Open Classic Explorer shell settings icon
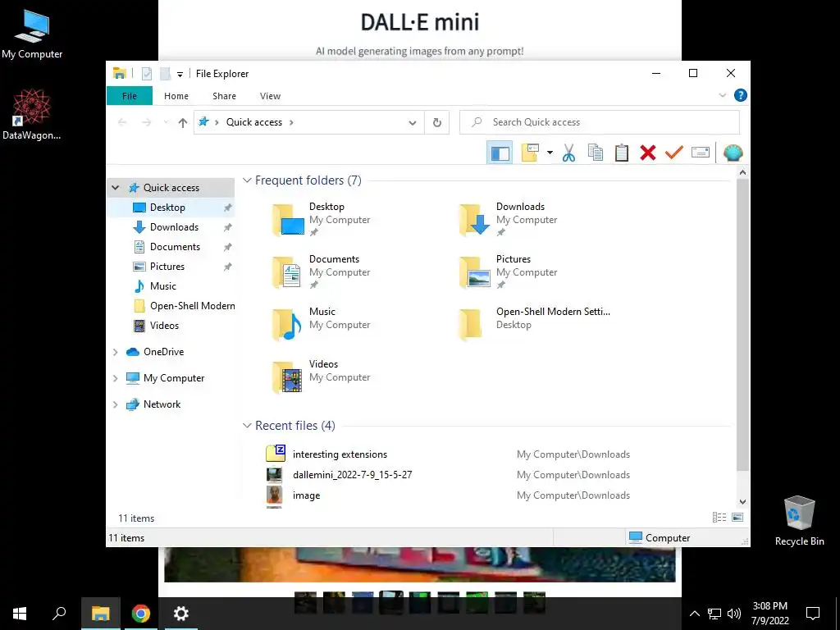 [733, 153]
